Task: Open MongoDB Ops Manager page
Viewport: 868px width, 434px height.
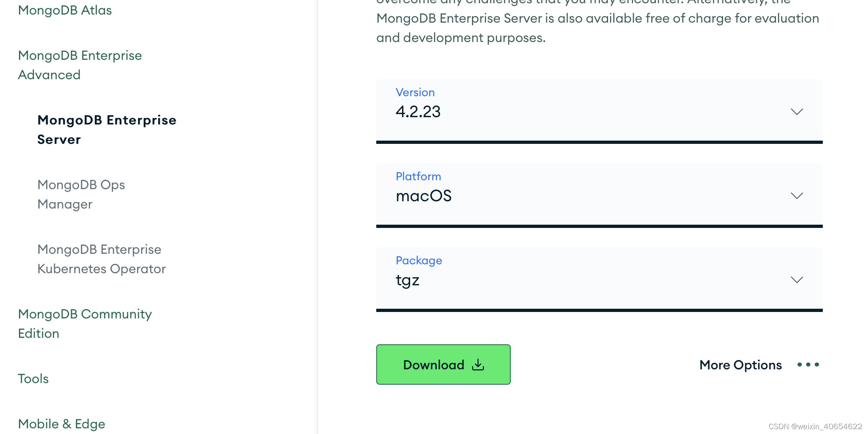Action: click(x=81, y=194)
